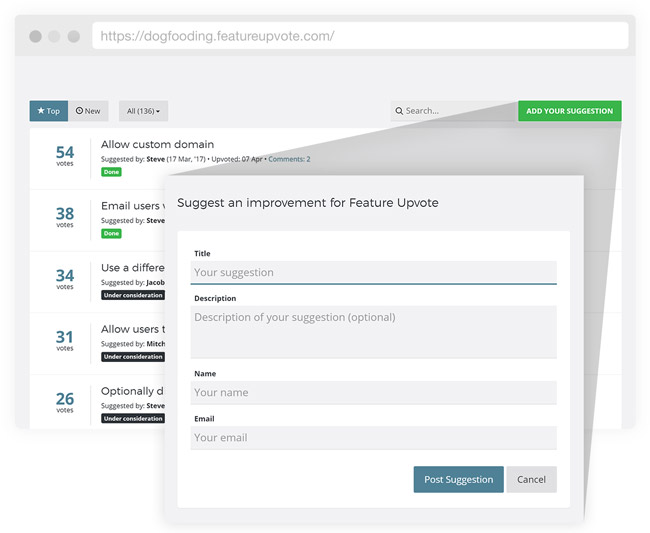Upvote the 34 votes counter

(65, 279)
